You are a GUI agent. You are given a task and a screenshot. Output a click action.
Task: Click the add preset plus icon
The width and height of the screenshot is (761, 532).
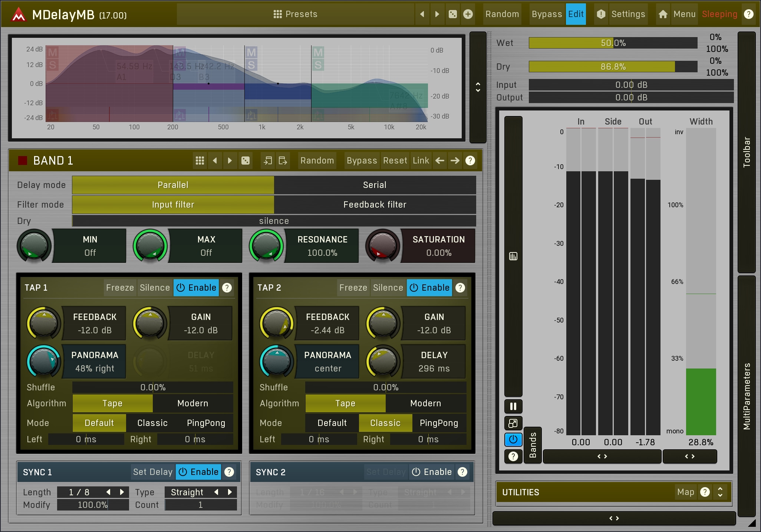coord(468,14)
